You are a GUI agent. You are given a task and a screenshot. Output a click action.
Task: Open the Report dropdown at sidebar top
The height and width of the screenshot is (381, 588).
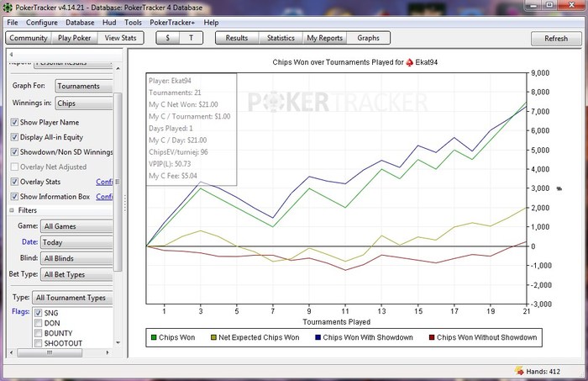pyautogui.click(x=74, y=64)
